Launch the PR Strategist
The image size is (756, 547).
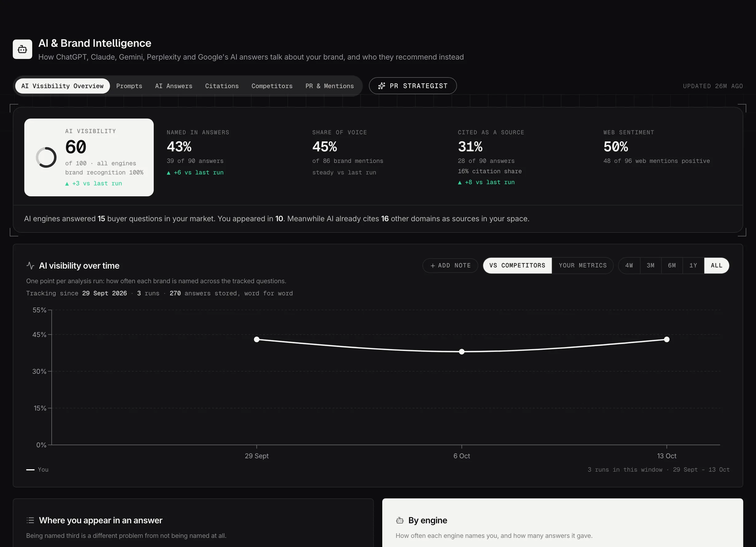(x=413, y=86)
